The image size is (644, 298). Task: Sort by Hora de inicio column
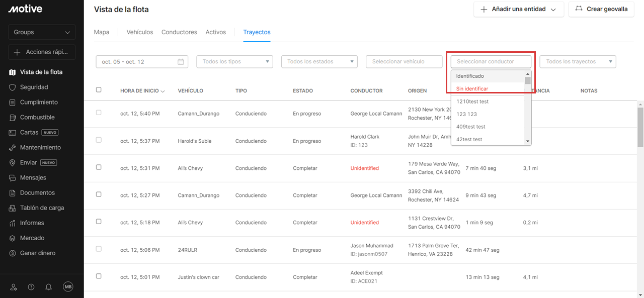click(x=142, y=91)
